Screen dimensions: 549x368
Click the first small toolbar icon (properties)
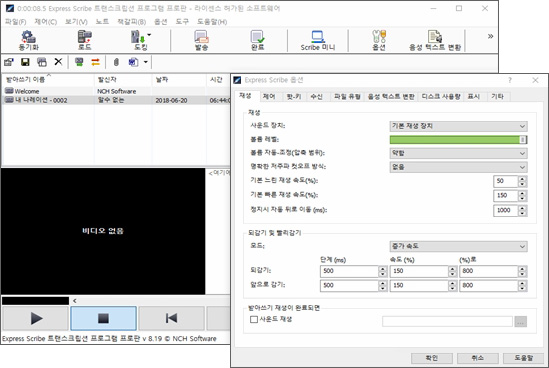(x=9, y=62)
